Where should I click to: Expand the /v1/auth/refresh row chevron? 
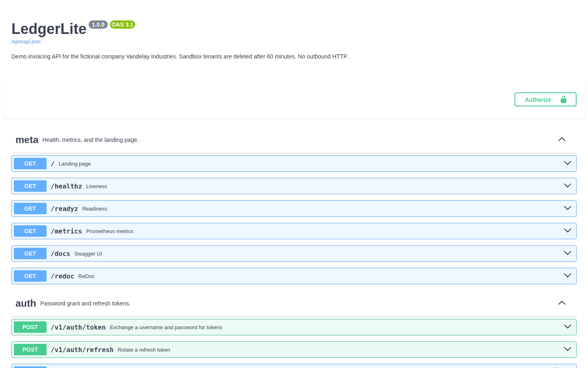coord(568,349)
